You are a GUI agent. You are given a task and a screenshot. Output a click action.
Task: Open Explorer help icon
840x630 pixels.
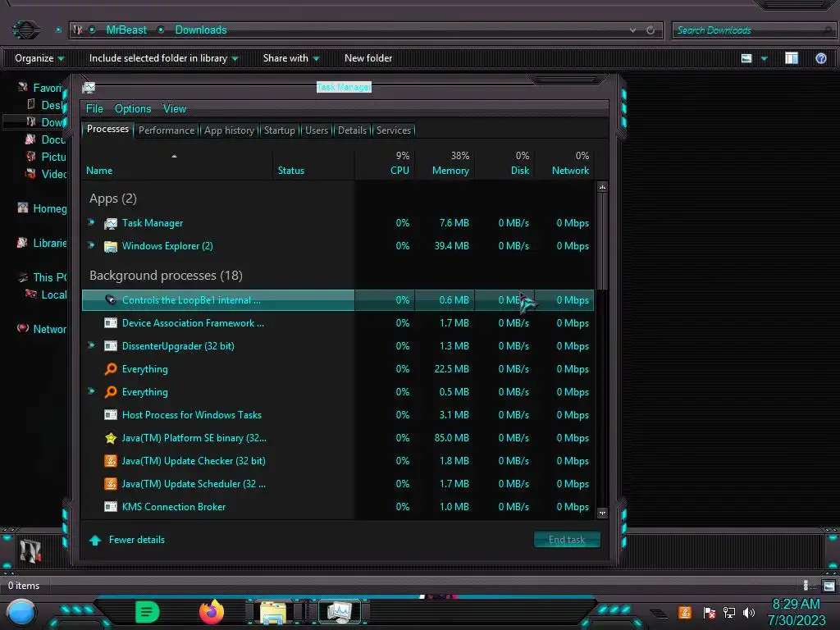coord(820,58)
